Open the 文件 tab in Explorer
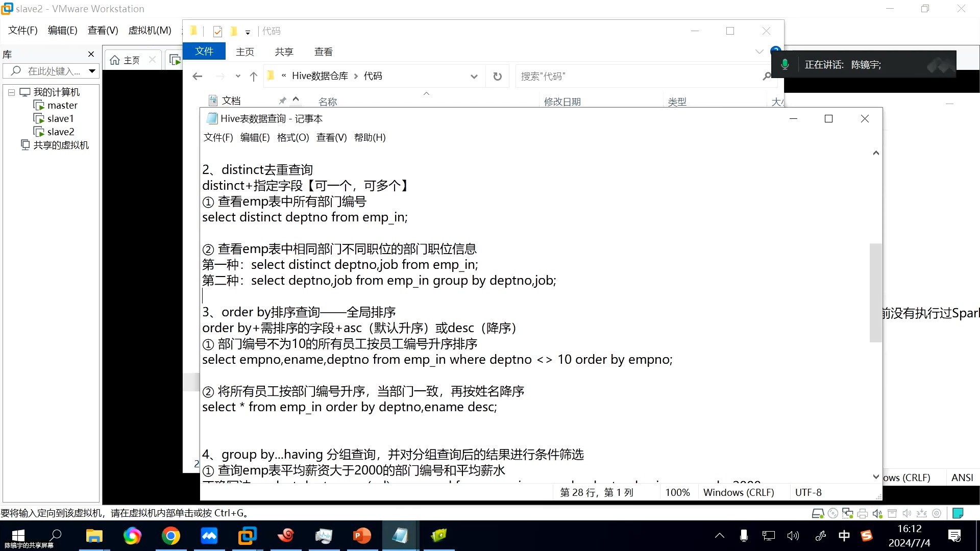The width and height of the screenshot is (980, 551). pyautogui.click(x=204, y=52)
